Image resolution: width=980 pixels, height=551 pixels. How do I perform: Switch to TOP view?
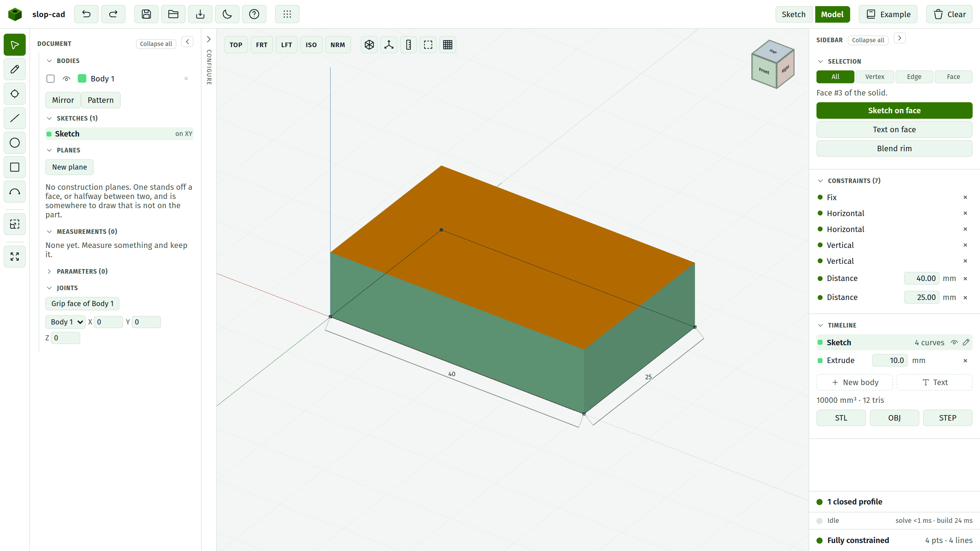point(236,45)
